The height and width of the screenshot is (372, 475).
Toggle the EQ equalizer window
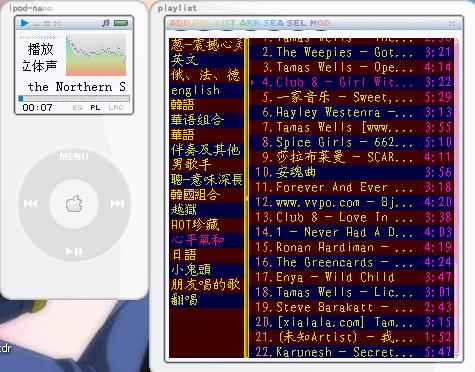[x=77, y=108]
